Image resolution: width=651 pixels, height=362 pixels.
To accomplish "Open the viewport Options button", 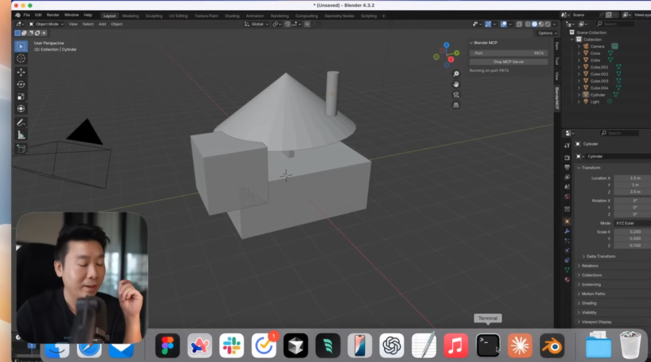I will [x=547, y=33].
